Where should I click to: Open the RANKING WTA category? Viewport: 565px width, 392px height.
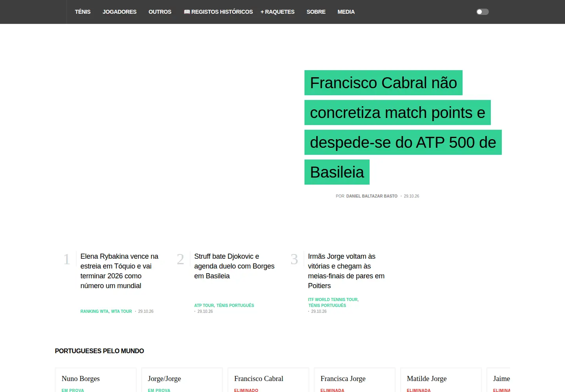95,311
